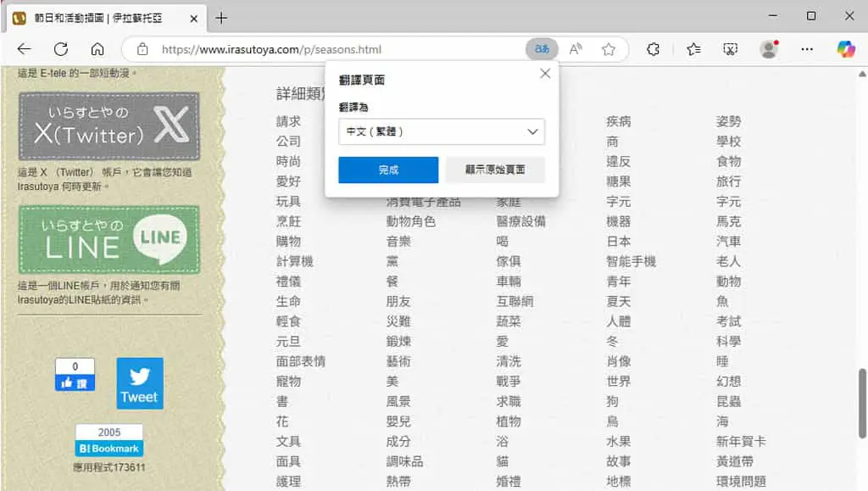Screen dimensions: 868x491
Task: Click the page vertical scrollbar thumb
Action: (x=862, y=403)
